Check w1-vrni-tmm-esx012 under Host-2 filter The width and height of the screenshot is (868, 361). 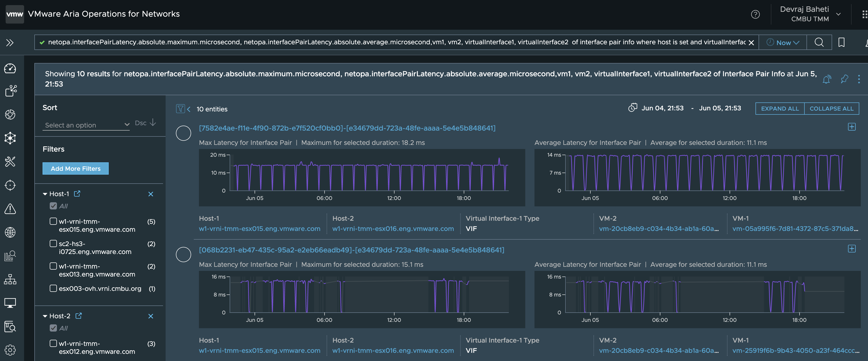pos(53,344)
